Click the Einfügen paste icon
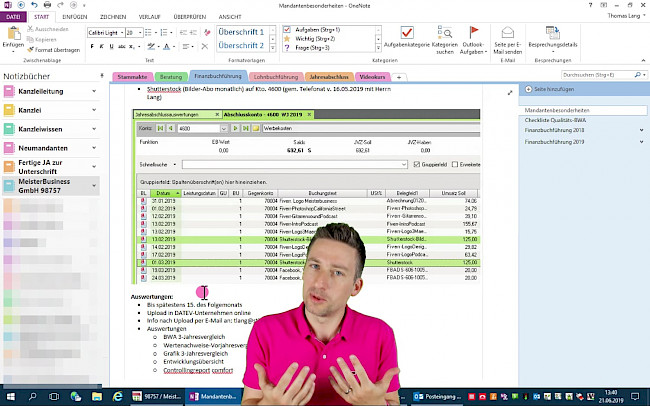 click(x=12, y=36)
